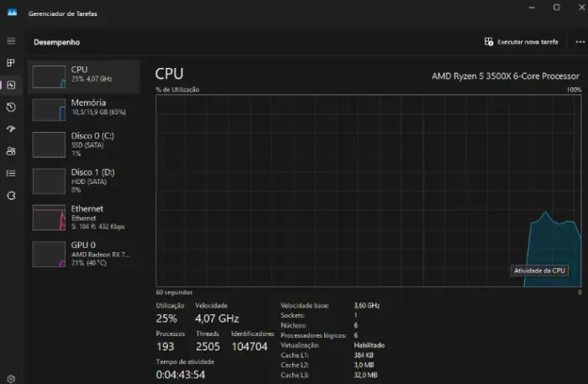Click the 3,60 GHz base speed value
588x384 pixels.
point(367,306)
